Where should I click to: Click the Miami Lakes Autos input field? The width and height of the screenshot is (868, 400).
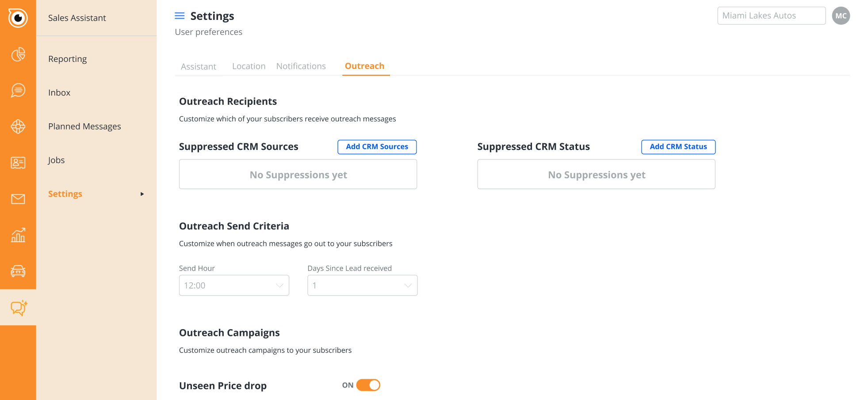[771, 16]
